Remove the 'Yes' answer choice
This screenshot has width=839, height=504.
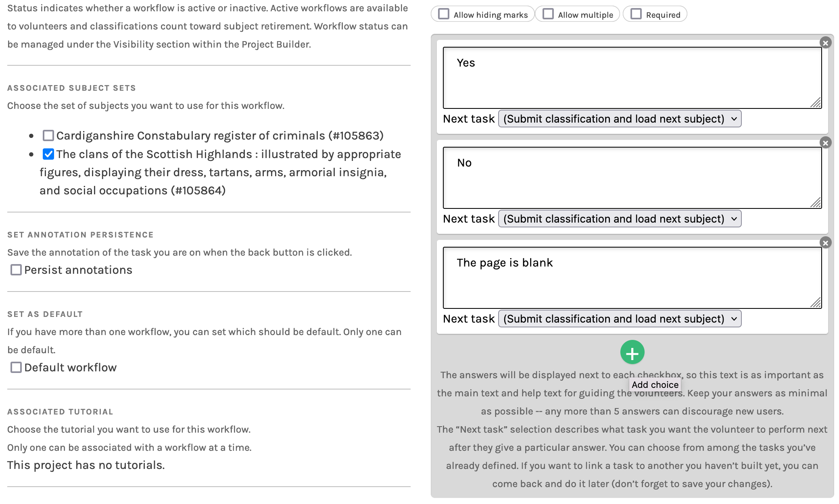(x=826, y=43)
